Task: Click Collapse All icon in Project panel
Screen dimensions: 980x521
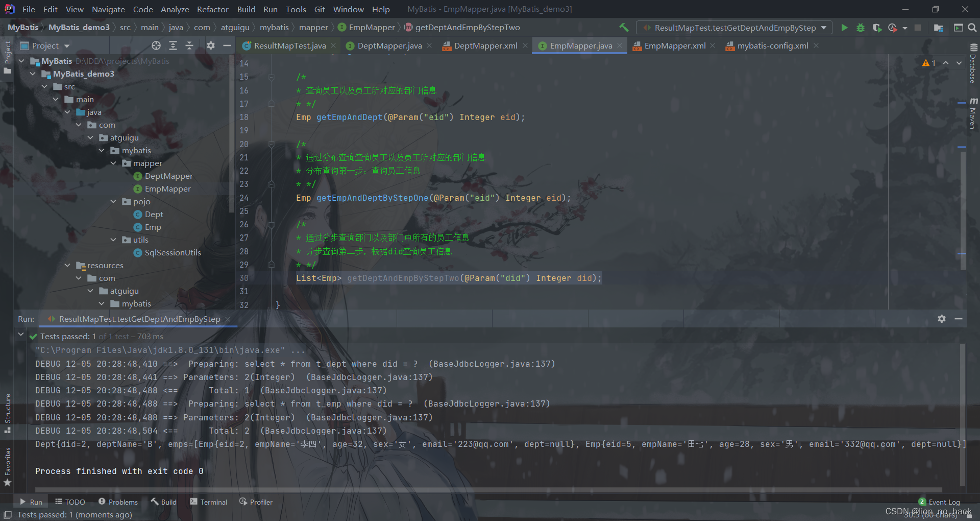Action: click(x=189, y=46)
